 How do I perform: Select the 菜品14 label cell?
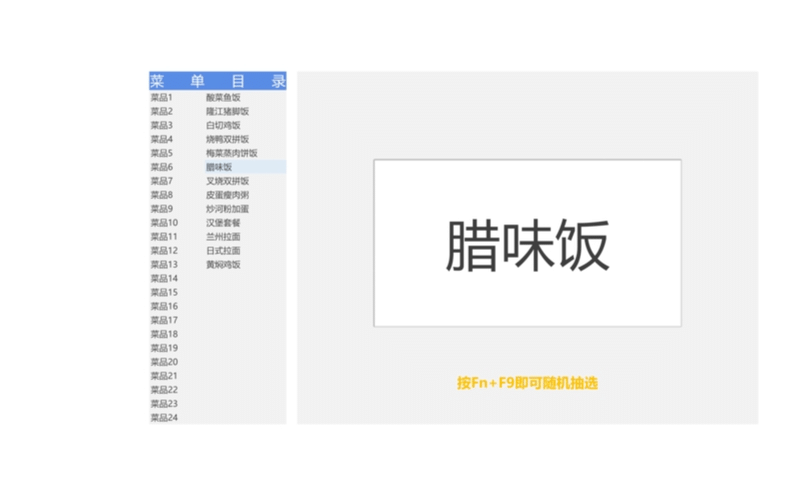pos(164,279)
